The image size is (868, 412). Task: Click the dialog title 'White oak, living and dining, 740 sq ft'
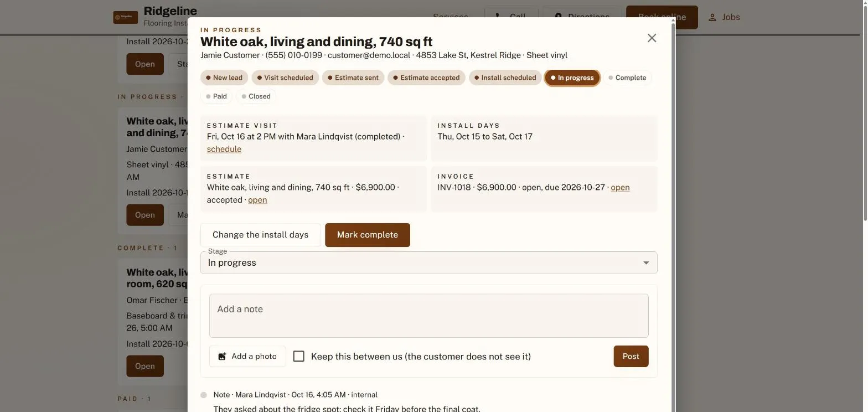[x=317, y=42]
